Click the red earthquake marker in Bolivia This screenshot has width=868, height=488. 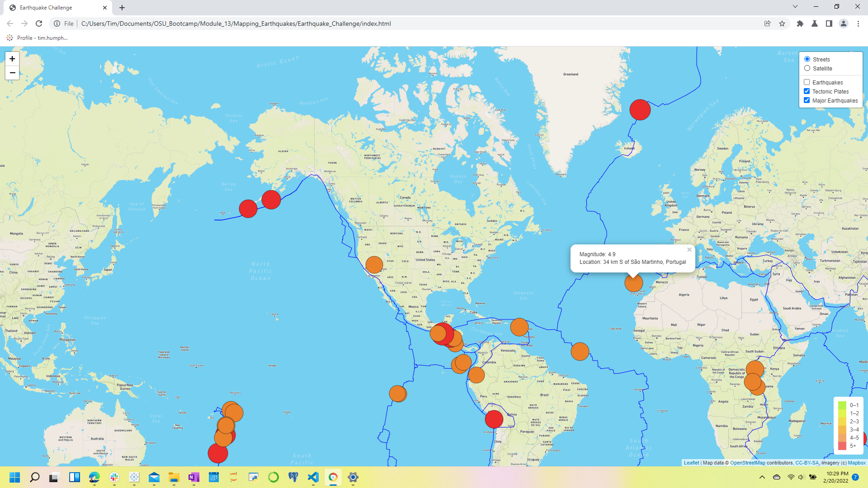click(x=494, y=419)
